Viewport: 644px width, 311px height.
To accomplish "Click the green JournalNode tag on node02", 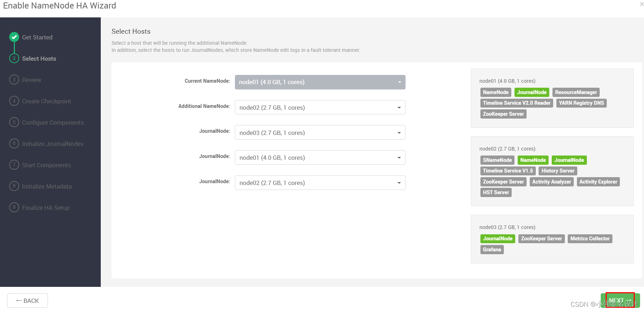I will tap(569, 160).
